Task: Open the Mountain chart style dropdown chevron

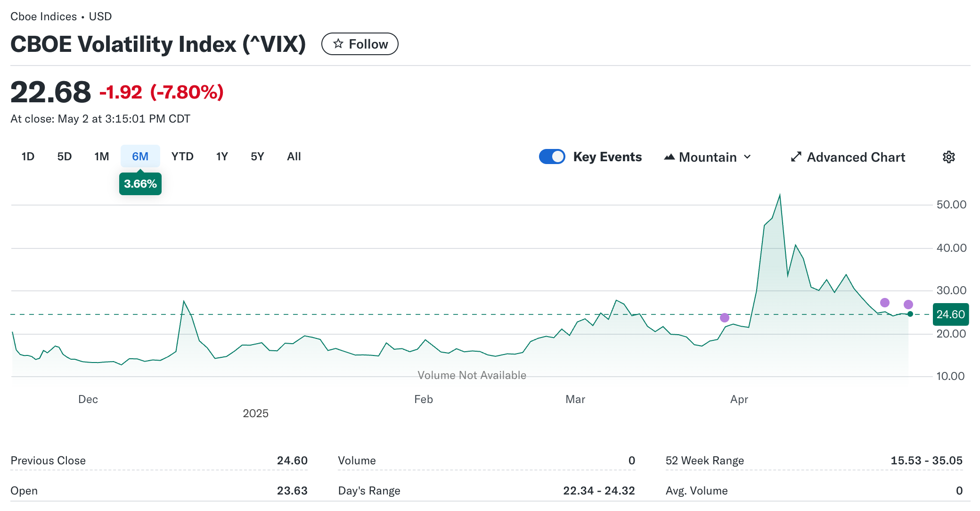Action: click(x=747, y=157)
